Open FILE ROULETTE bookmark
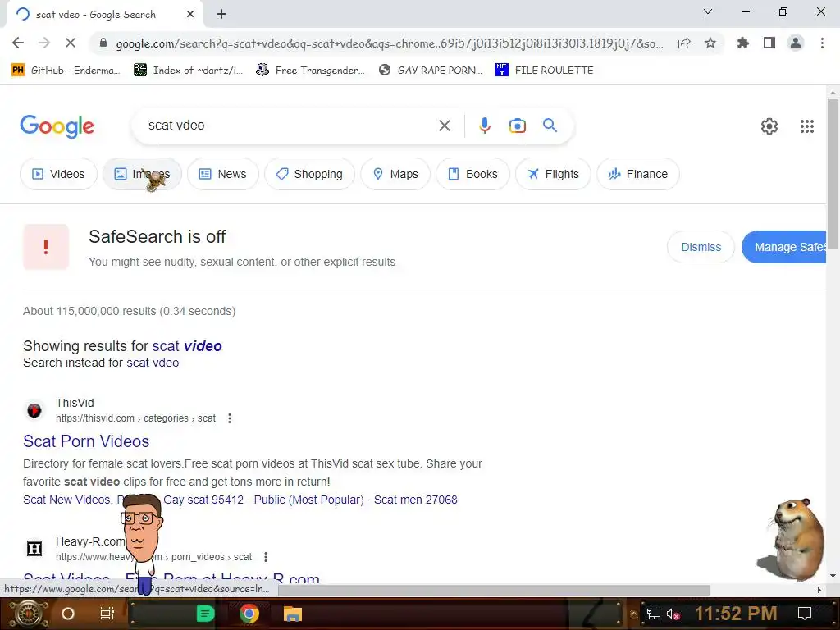This screenshot has width=840, height=630. 545,71
